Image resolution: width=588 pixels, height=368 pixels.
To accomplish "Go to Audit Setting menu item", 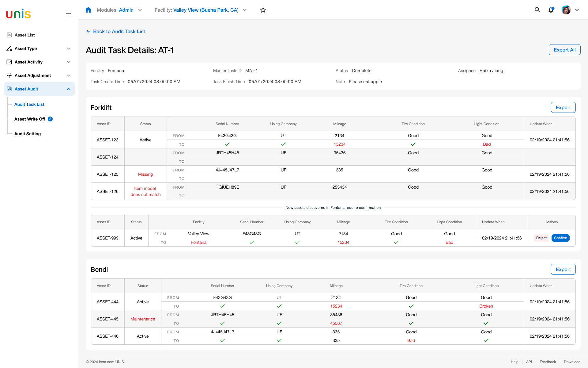I will [28, 134].
